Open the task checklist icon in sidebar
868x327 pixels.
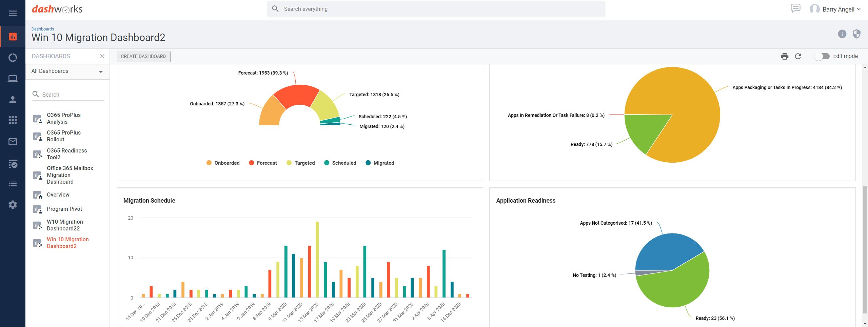pos(13,164)
